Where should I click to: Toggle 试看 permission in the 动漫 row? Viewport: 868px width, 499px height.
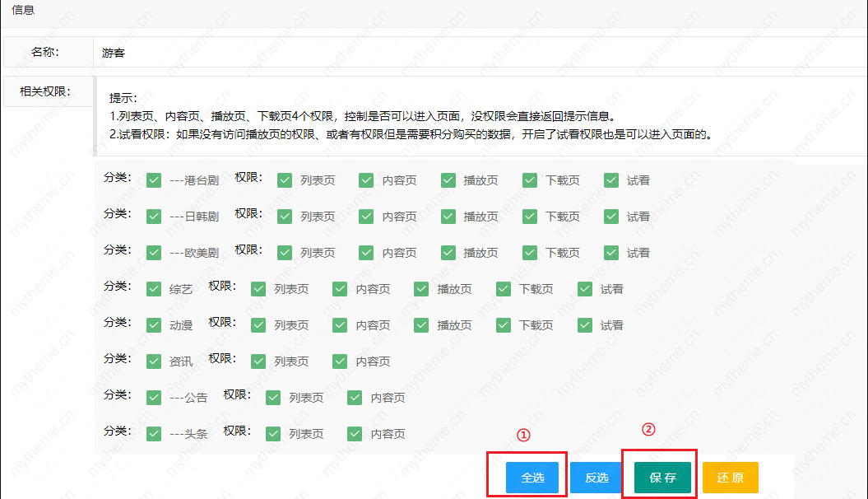585,325
